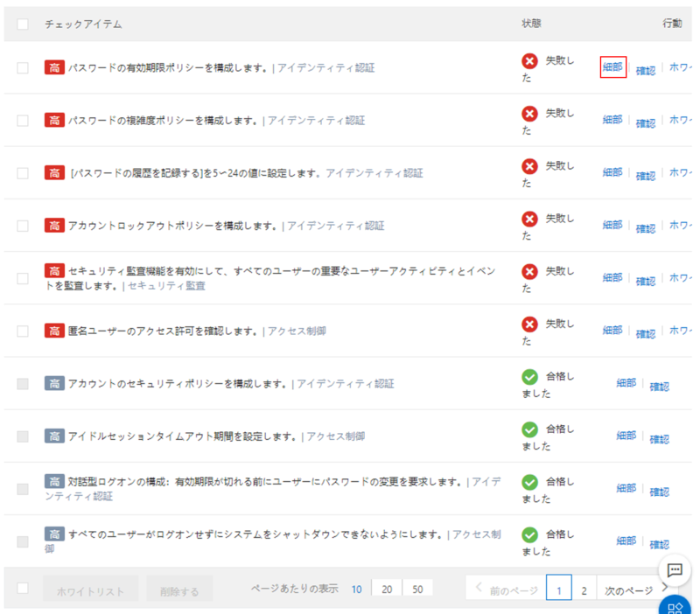Screen dimensions: 700x614
Task: Click the failed icon for the password history 5〜24 row
Action: click(529, 166)
